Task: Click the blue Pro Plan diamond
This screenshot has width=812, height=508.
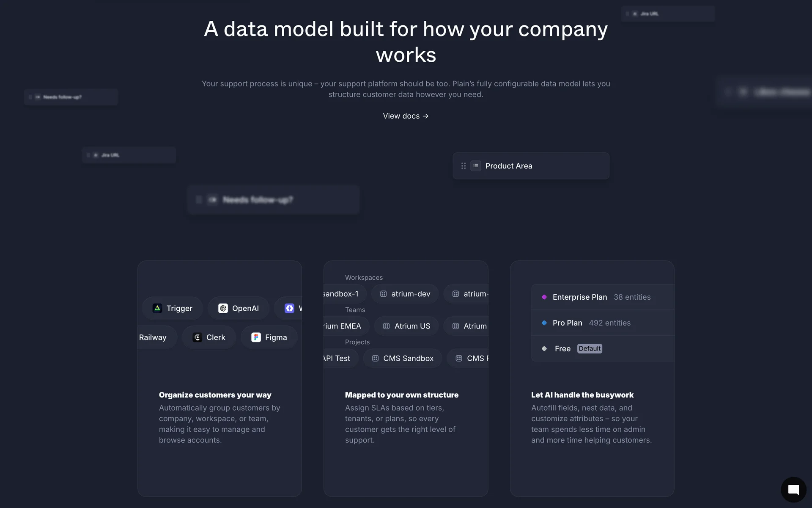Action: click(x=544, y=323)
